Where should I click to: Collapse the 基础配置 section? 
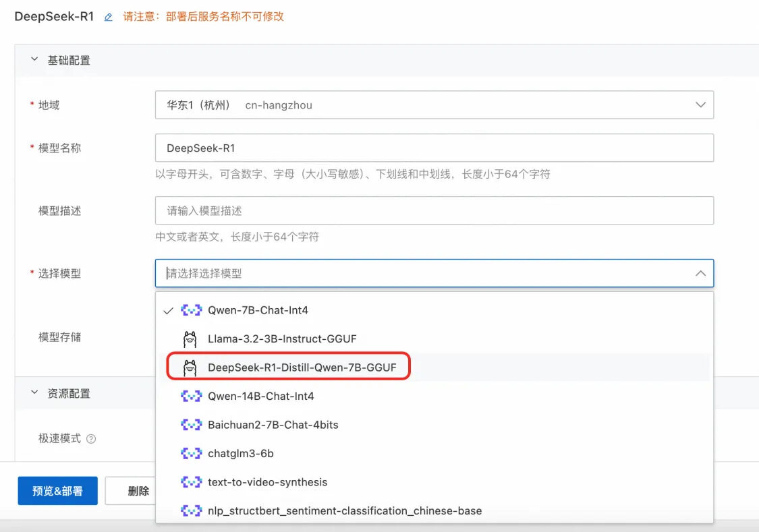(x=34, y=59)
